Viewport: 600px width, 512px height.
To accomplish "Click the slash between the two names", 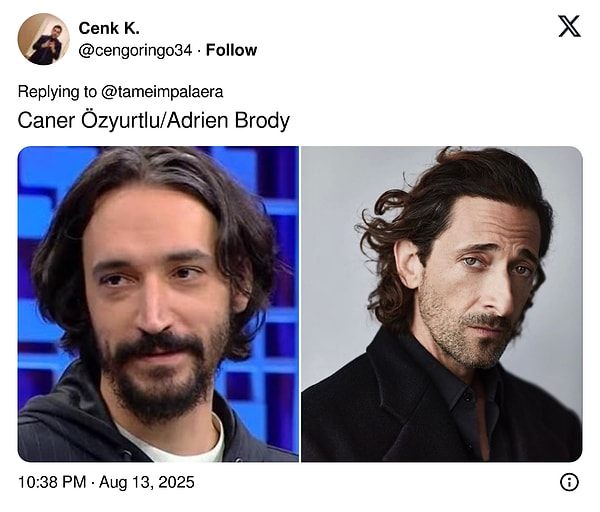I will click(x=165, y=120).
